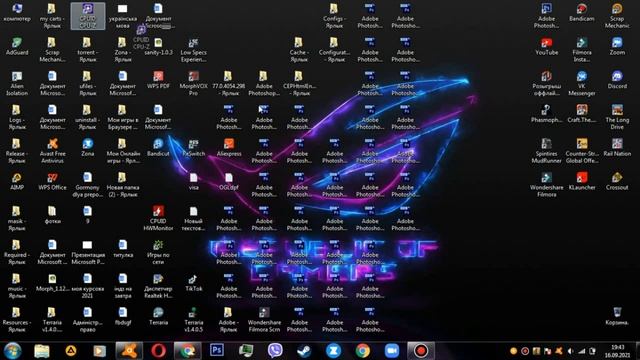Open the Aliexpress desktop shortcut

pos(229,147)
